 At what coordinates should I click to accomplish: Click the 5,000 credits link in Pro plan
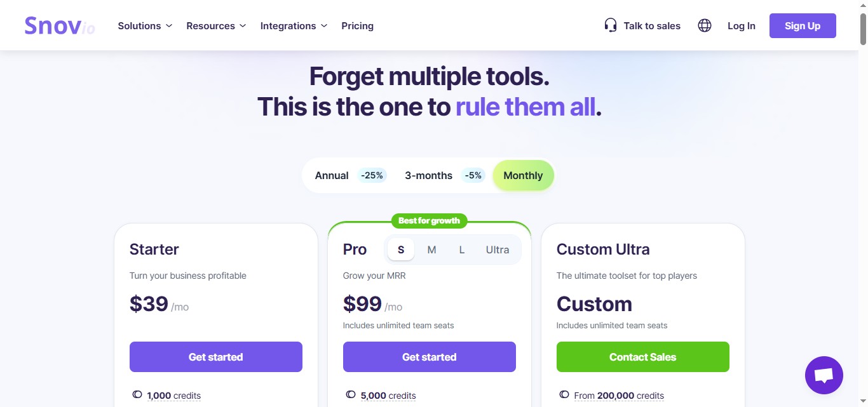(388, 395)
